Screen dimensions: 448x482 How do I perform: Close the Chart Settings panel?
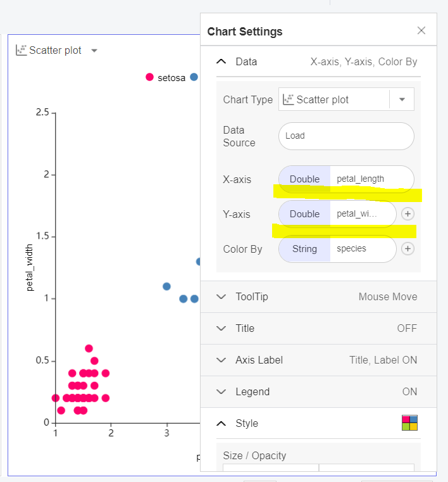point(421,31)
